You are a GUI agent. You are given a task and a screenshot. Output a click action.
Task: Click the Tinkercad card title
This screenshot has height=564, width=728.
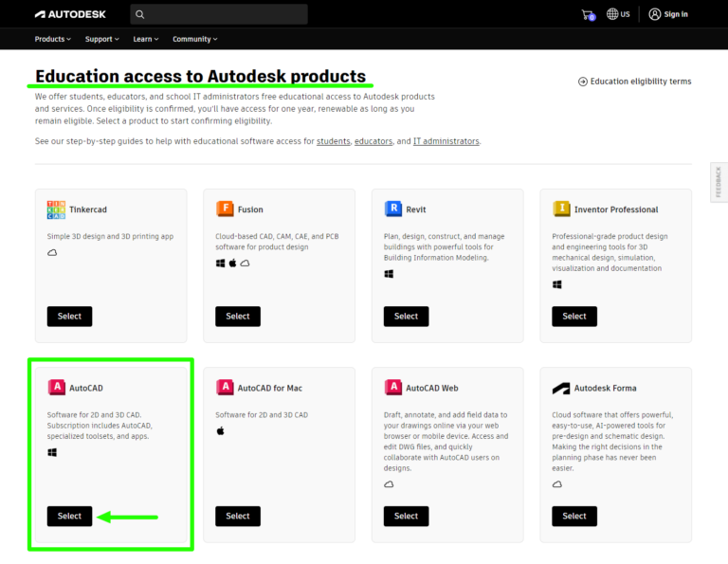pos(88,209)
